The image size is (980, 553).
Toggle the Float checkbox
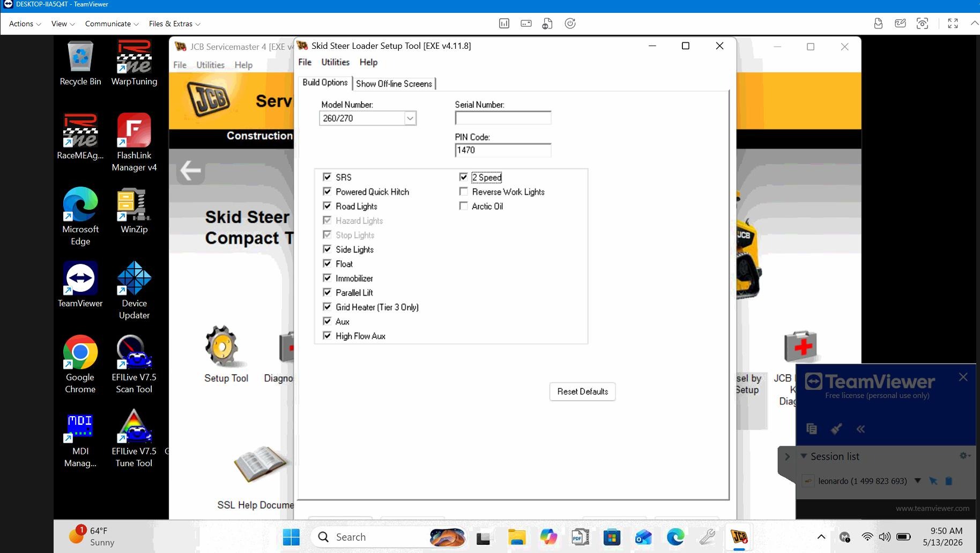tap(327, 263)
